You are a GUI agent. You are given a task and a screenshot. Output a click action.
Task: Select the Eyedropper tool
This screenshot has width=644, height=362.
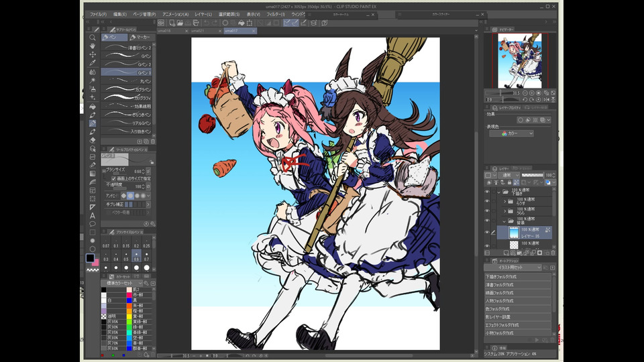[93, 63]
